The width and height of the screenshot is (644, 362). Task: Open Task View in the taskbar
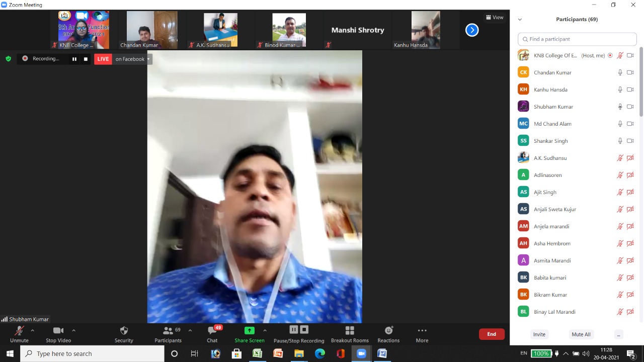(x=195, y=353)
